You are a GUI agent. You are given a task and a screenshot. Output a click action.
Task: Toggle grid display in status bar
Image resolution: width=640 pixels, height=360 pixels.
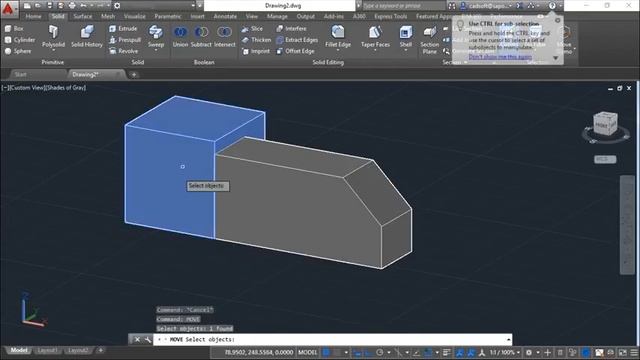point(326,352)
